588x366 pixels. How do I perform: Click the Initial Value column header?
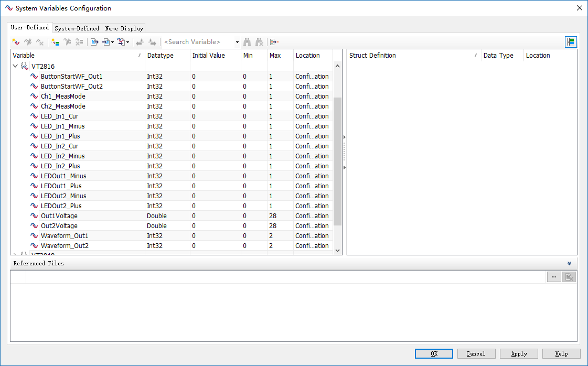(x=215, y=55)
